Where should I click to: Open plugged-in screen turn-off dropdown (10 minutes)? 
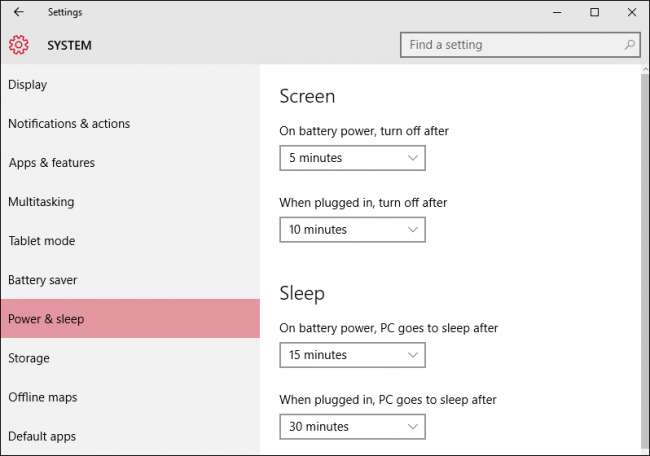pyautogui.click(x=352, y=230)
